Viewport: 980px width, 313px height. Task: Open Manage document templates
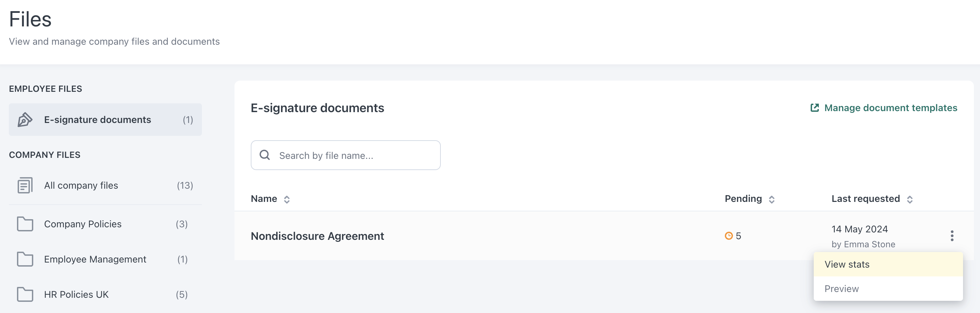pos(891,107)
